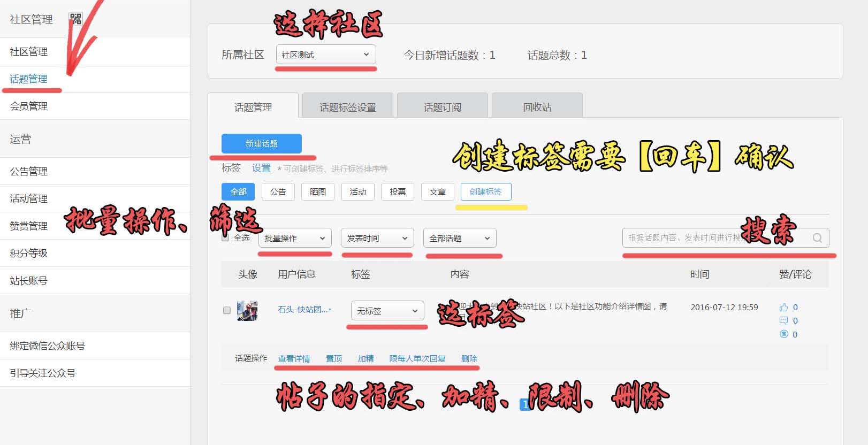The width and height of the screenshot is (868, 445).
Task: Click the reward icon below comments
Action: (783, 334)
